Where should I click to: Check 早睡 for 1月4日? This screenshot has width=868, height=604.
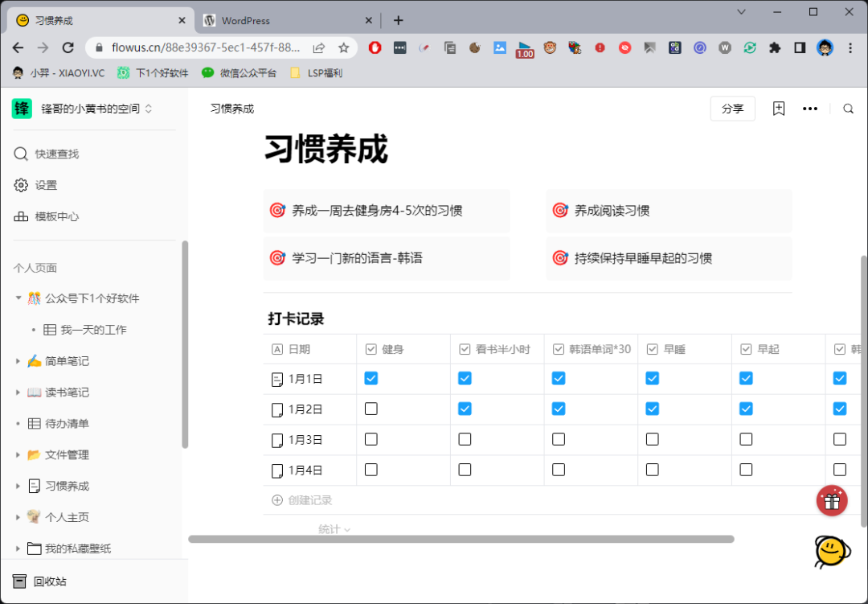(652, 470)
